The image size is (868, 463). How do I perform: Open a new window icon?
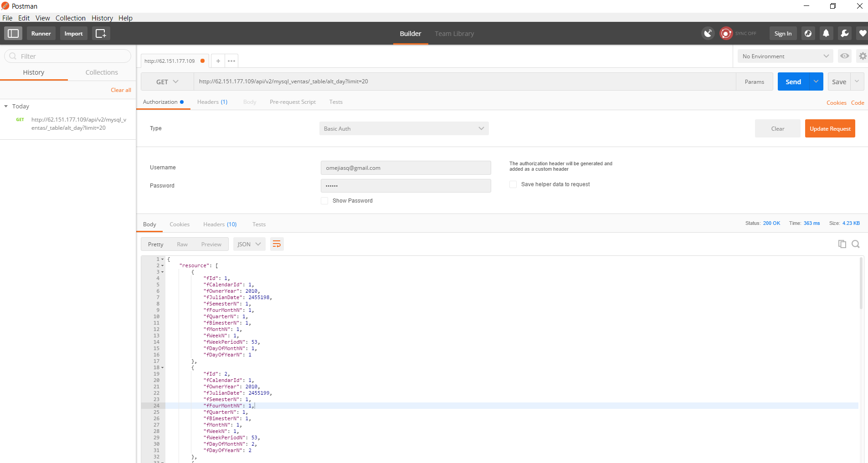click(x=101, y=33)
